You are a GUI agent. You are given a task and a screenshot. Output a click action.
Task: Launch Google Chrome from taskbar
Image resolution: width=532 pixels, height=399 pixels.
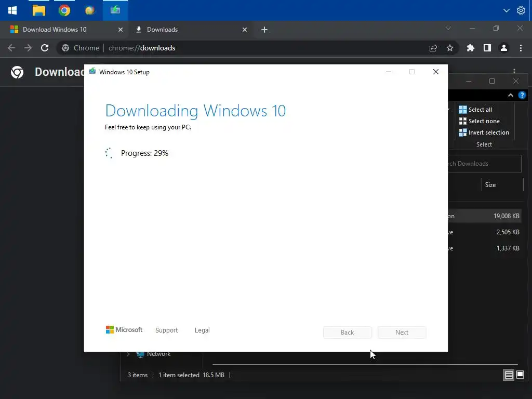tap(64, 10)
